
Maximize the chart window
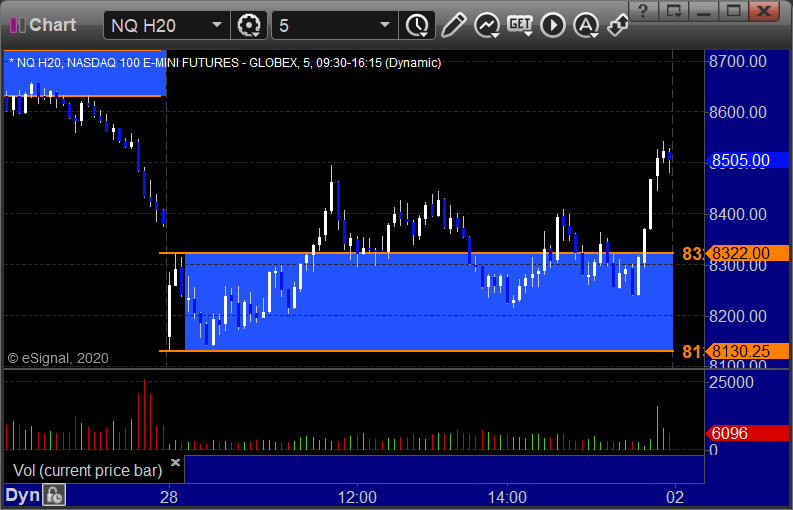(x=733, y=11)
